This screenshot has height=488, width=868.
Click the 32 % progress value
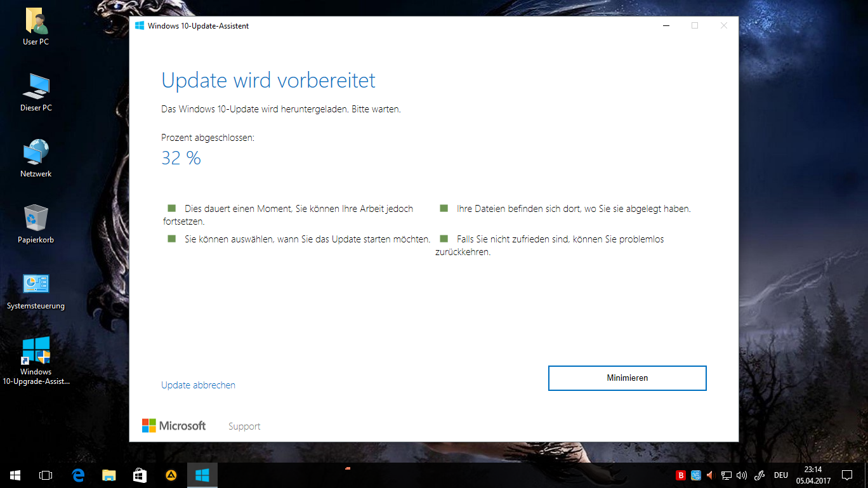181,158
